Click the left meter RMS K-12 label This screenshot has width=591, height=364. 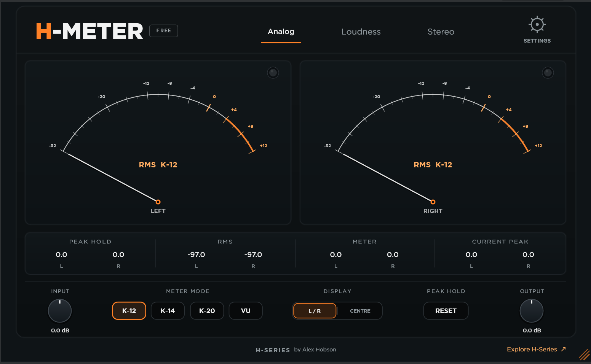pyautogui.click(x=158, y=165)
